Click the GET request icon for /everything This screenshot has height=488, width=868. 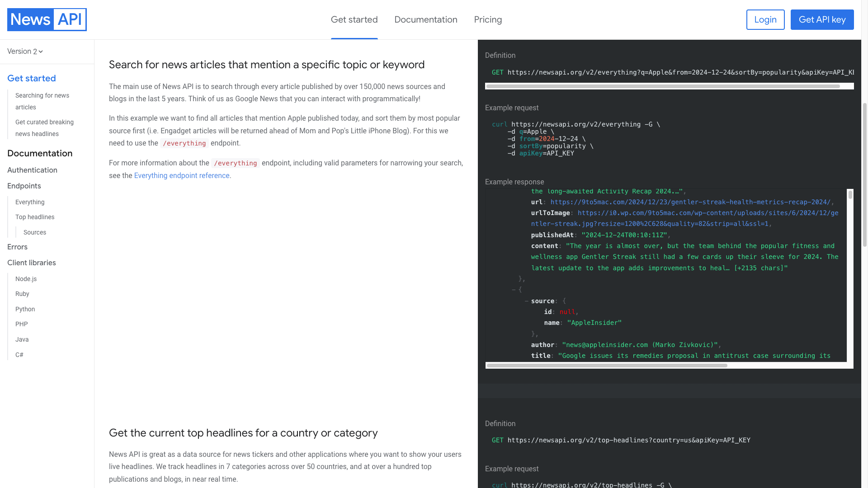[x=497, y=71]
